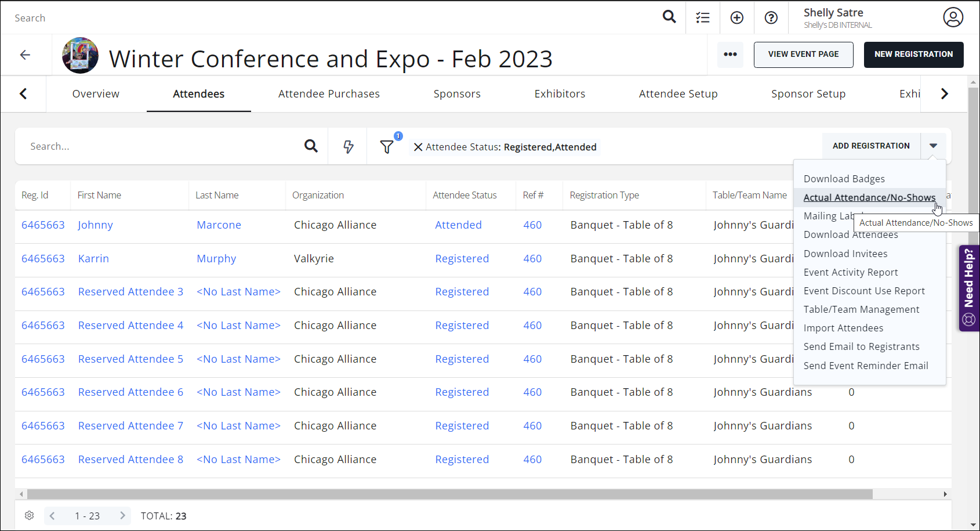Screen dimensions: 980x531
Task: Open the task checklist icon
Action: click(x=703, y=17)
